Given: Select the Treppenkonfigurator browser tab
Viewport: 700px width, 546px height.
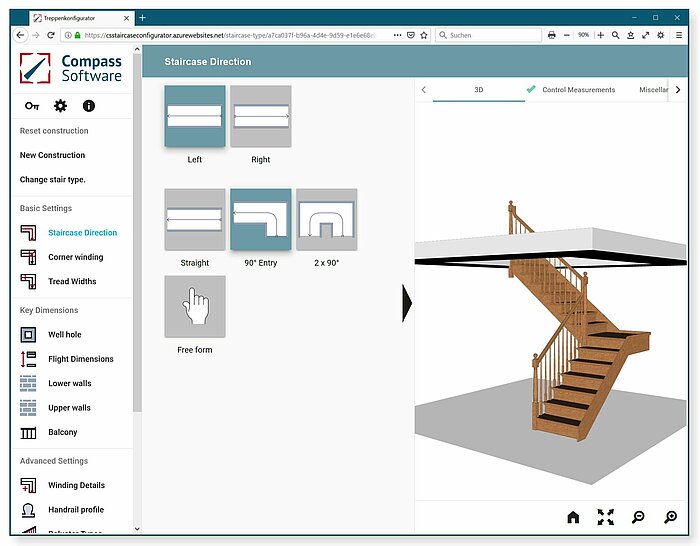Looking at the screenshot, I should tap(80, 18).
